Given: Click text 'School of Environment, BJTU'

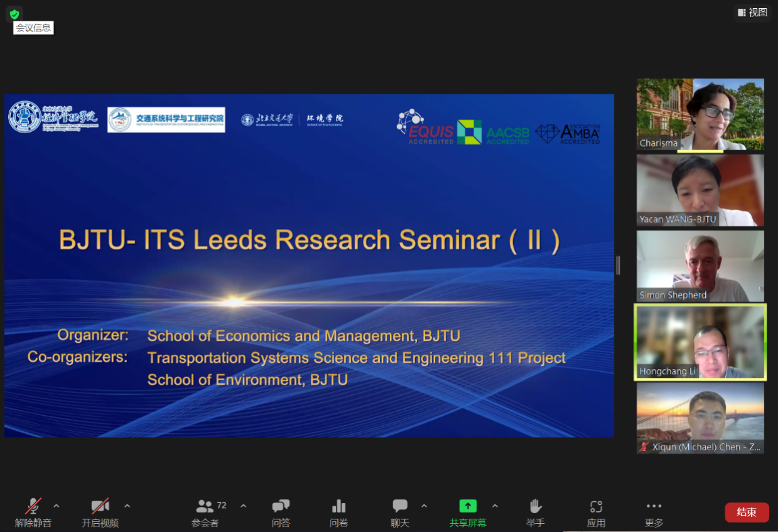Looking at the screenshot, I should (247, 380).
